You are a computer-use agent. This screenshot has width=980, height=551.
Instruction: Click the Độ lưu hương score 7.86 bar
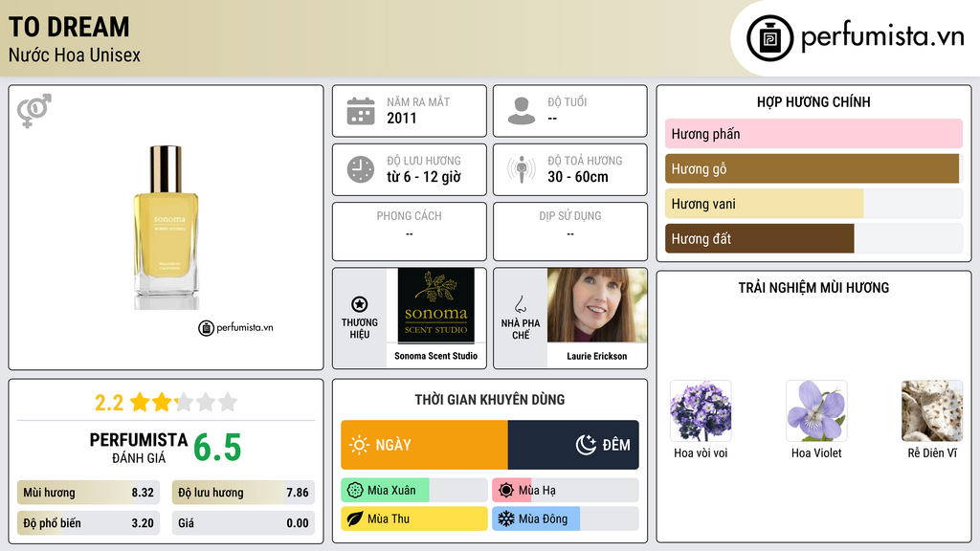pos(243,493)
